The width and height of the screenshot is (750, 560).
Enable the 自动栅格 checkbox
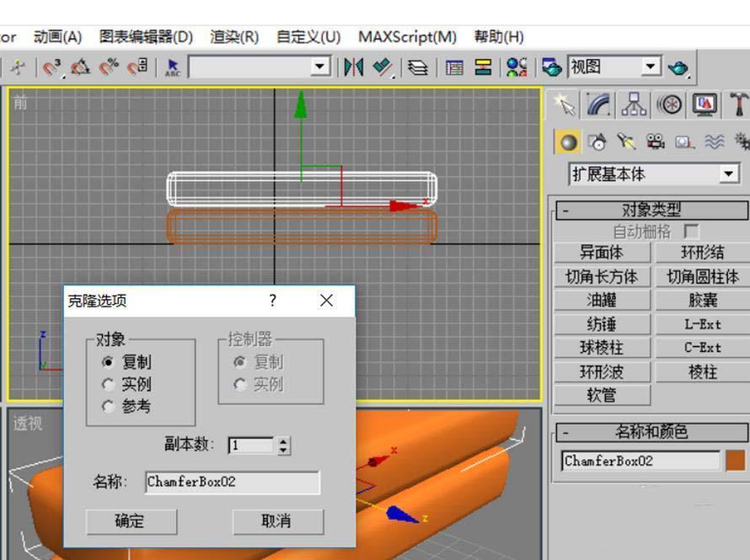point(691,232)
